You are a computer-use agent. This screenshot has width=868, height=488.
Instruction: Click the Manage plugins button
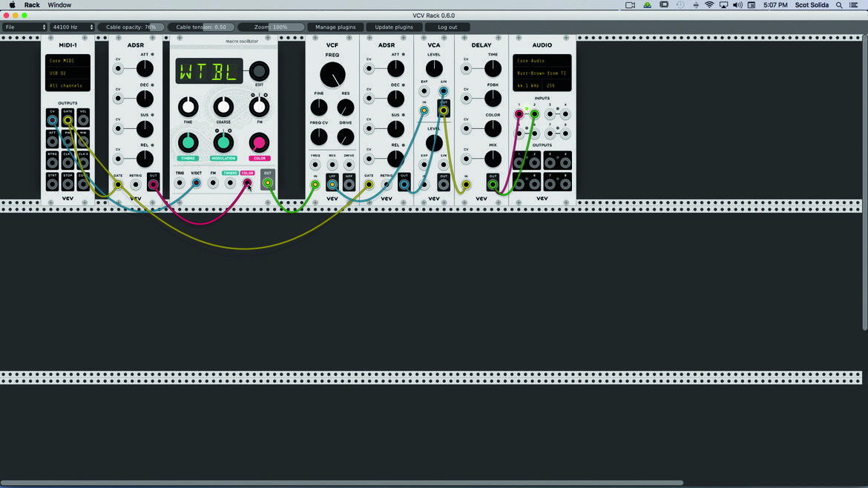pos(335,27)
